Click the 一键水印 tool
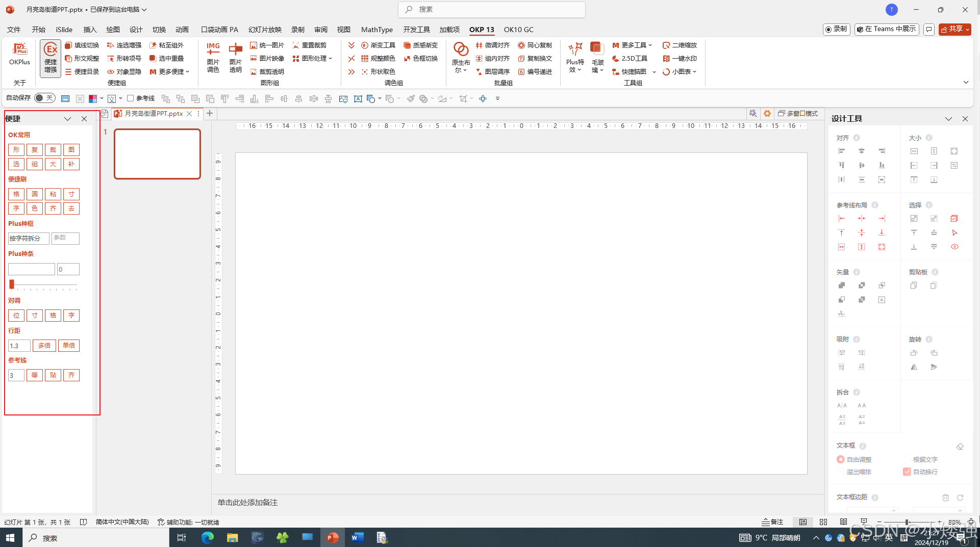 (680, 59)
